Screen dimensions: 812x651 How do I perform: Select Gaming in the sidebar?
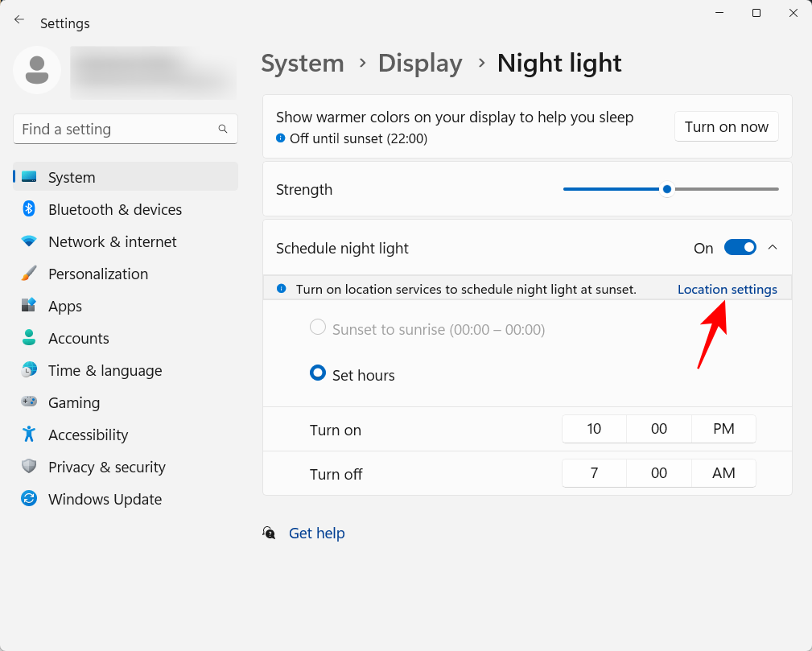click(x=74, y=402)
